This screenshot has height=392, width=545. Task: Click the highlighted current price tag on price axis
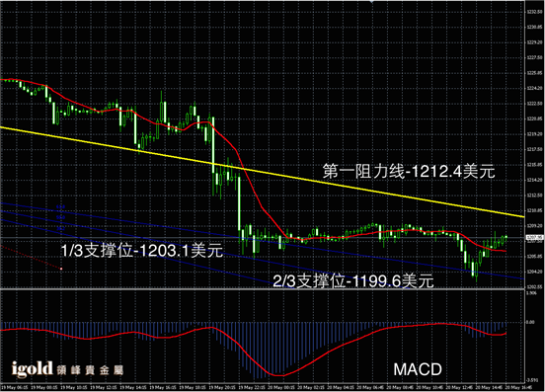coord(534,238)
